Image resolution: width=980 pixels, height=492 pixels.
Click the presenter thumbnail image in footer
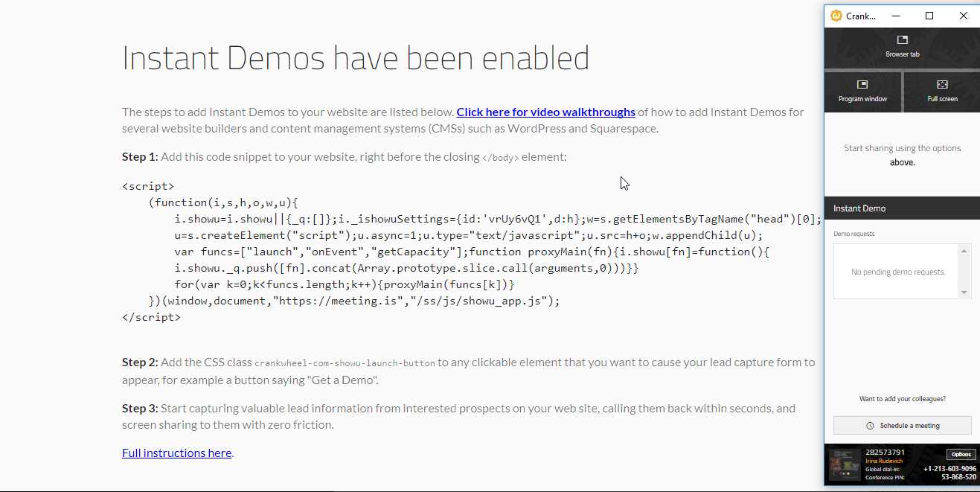[845, 464]
